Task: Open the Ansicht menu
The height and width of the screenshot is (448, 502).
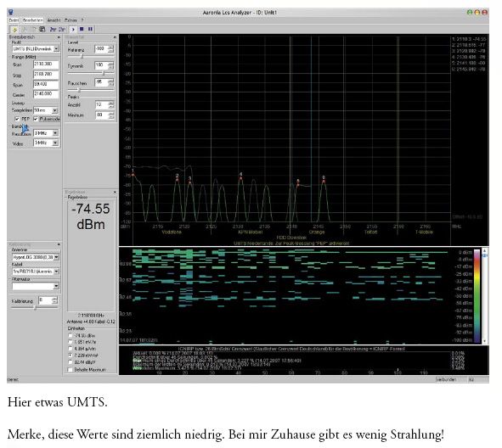Action: click(x=54, y=20)
